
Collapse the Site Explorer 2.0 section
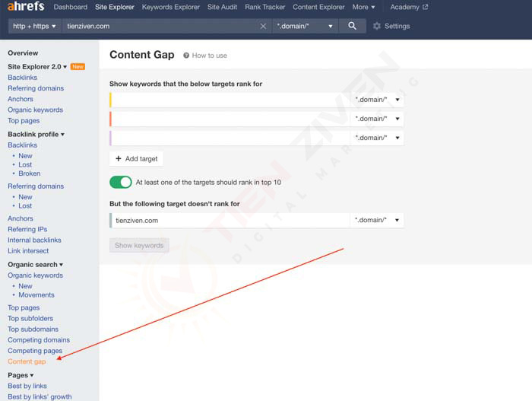pyautogui.click(x=37, y=67)
